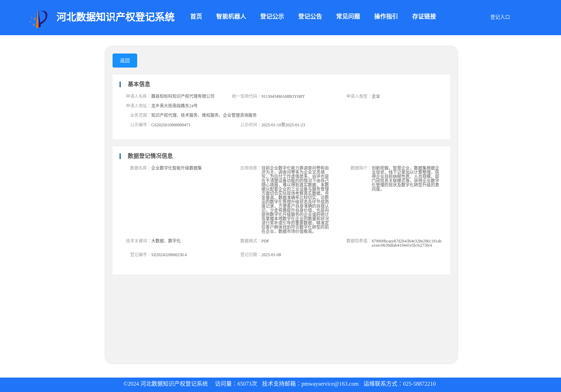Select the 数据登记情况信息 section heading
The image size is (561, 392).
150,156
